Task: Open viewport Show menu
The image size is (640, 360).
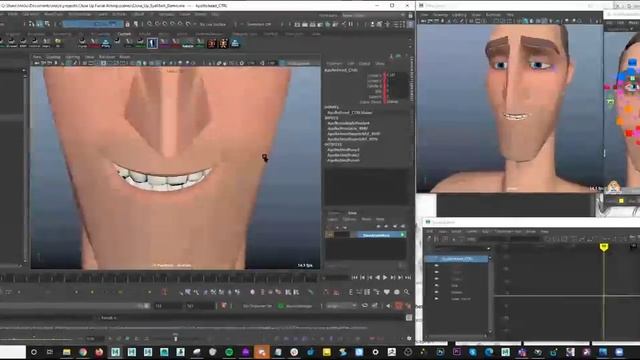Action: [89, 57]
